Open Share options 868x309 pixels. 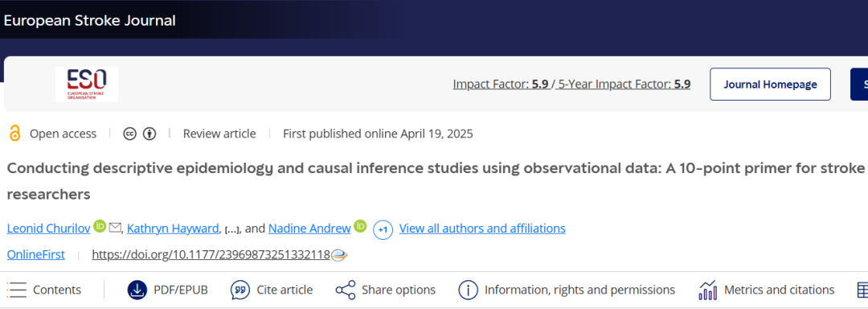(386, 290)
